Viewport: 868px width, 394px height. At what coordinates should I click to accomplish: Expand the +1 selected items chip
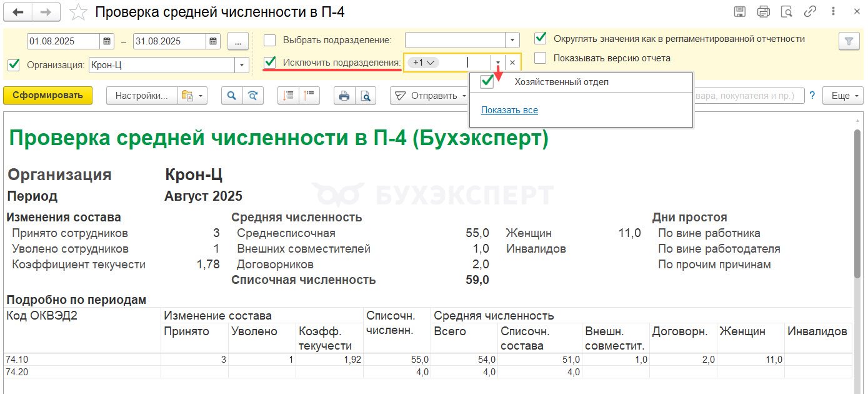coord(424,63)
